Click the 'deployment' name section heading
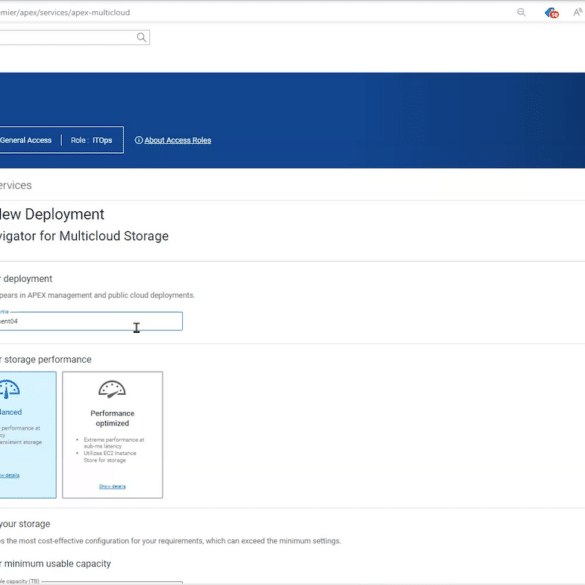 point(26,279)
